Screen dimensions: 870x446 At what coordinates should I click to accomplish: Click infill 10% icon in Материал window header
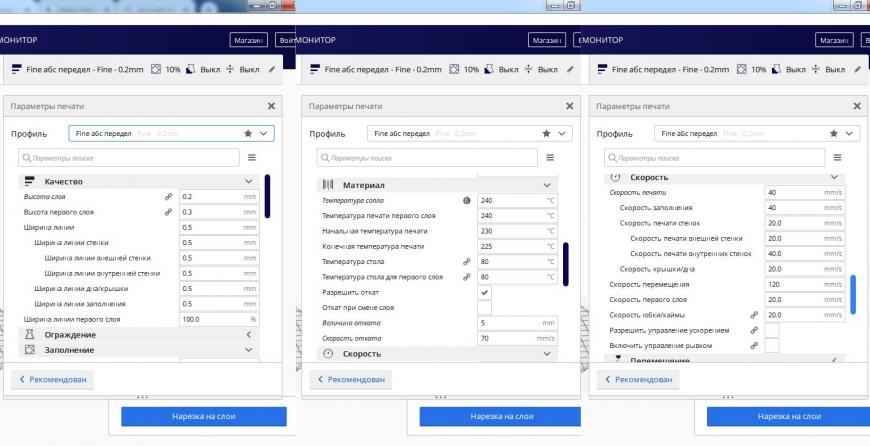tap(454, 69)
